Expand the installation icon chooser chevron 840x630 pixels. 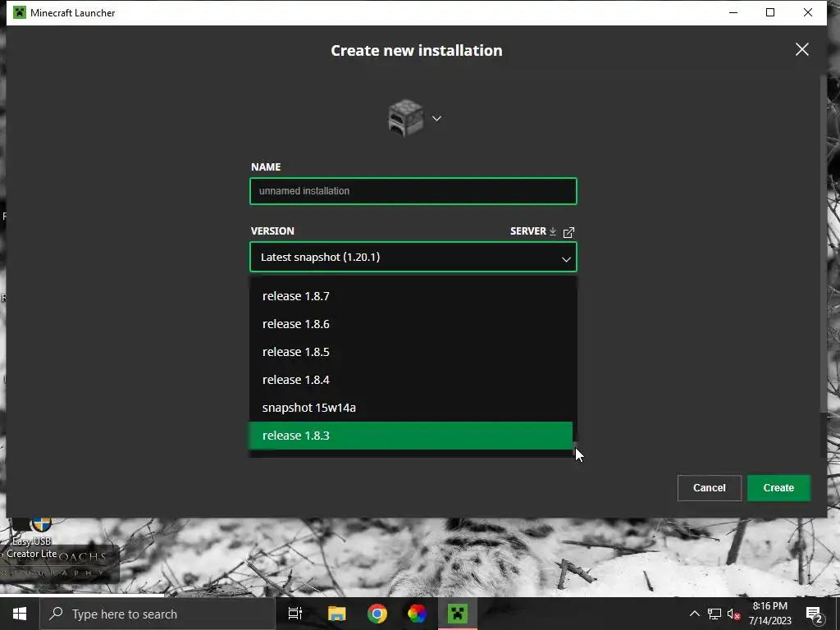tap(436, 118)
